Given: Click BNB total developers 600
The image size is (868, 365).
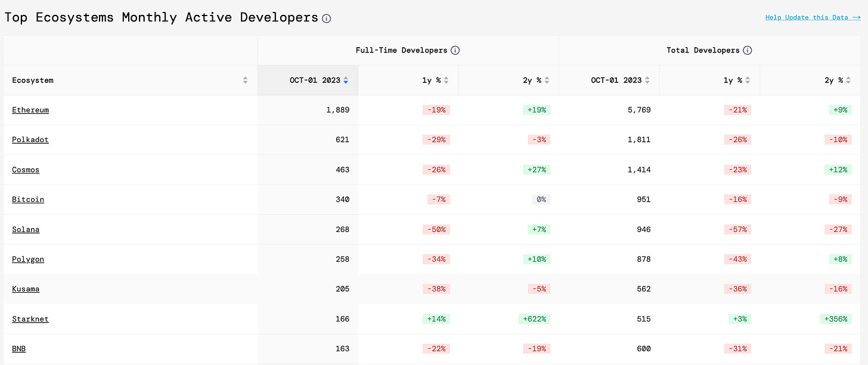Looking at the screenshot, I should click(x=643, y=349).
